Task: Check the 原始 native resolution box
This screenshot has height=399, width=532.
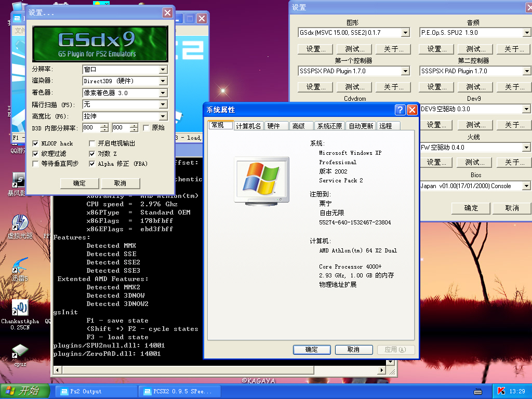Action: coord(146,128)
